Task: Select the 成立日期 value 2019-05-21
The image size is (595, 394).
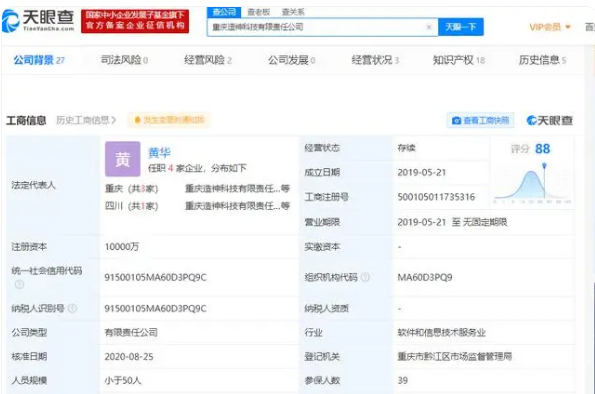Action: pyautogui.click(x=422, y=173)
